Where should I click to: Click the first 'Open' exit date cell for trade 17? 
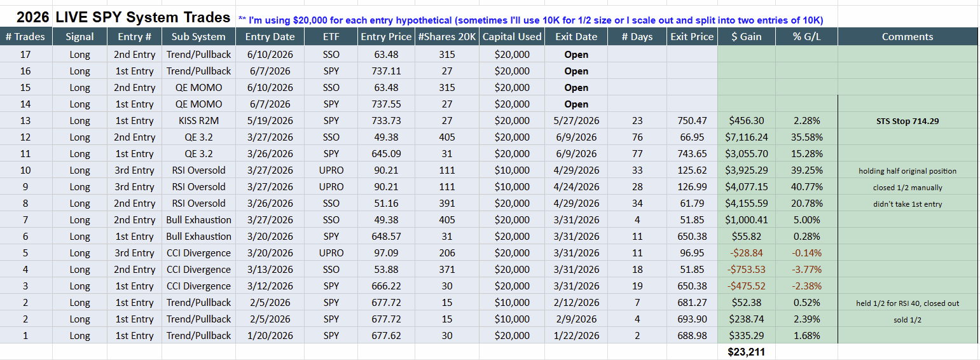tap(576, 55)
